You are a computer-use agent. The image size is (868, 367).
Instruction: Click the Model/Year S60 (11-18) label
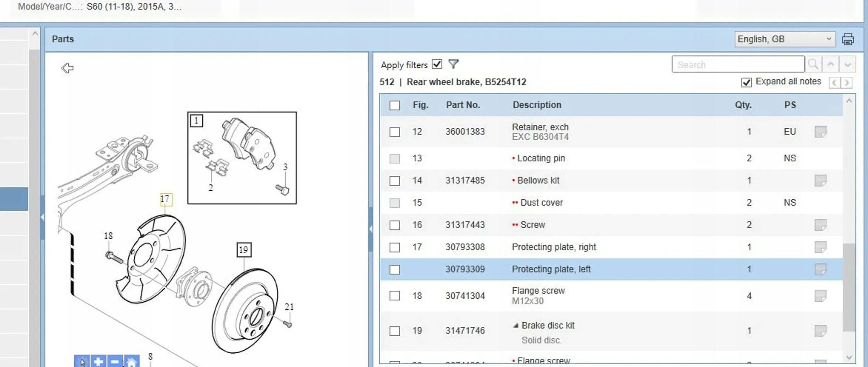pos(100,7)
